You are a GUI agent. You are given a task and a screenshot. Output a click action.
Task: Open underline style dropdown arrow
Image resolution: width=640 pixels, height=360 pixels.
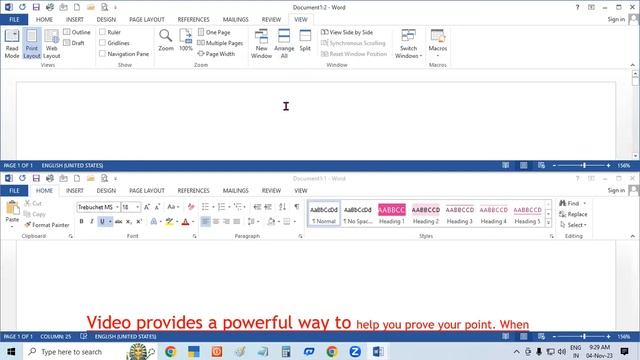pos(110,222)
